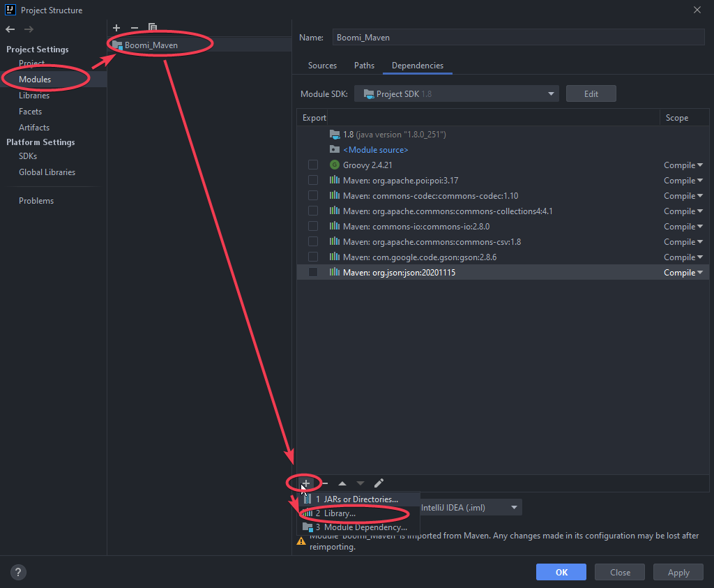Click the OK button
Image resolution: width=714 pixels, height=588 pixels.
(561, 572)
